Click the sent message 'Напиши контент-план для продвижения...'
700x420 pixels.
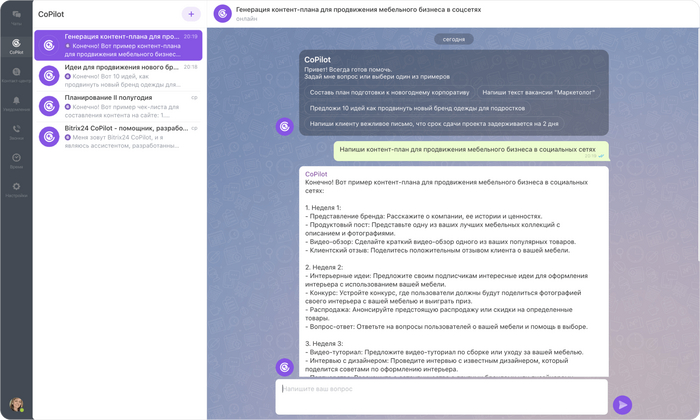click(x=471, y=151)
